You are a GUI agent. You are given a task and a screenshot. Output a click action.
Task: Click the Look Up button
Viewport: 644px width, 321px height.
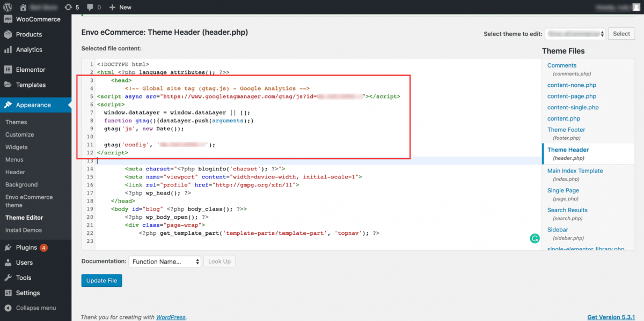click(219, 262)
